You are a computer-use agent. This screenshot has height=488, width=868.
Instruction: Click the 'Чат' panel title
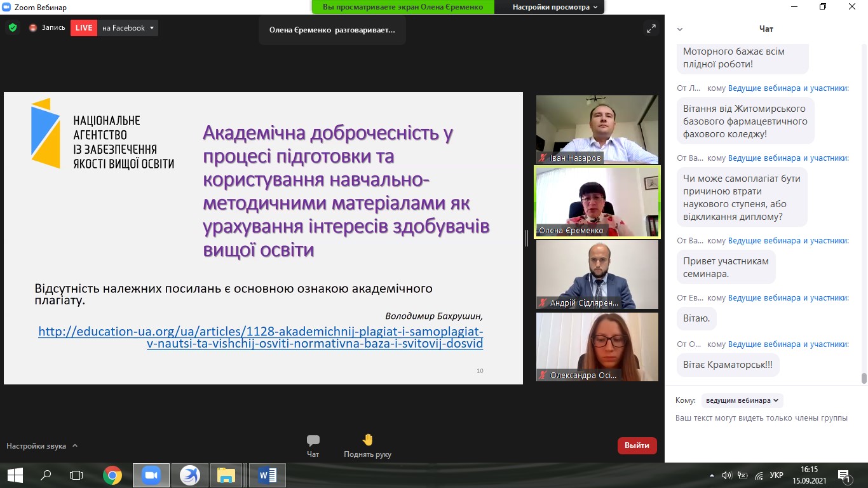click(766, 29)
